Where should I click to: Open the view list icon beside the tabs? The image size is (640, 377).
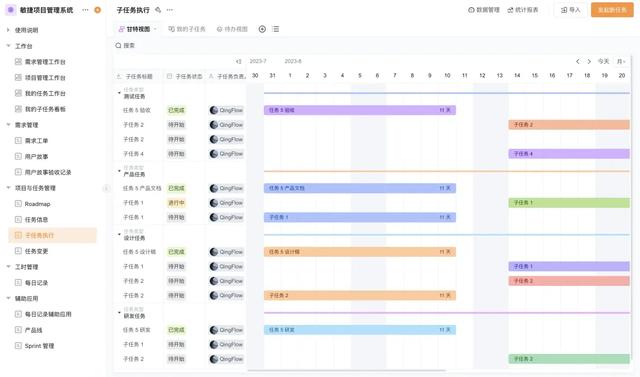tap(276, 29)
